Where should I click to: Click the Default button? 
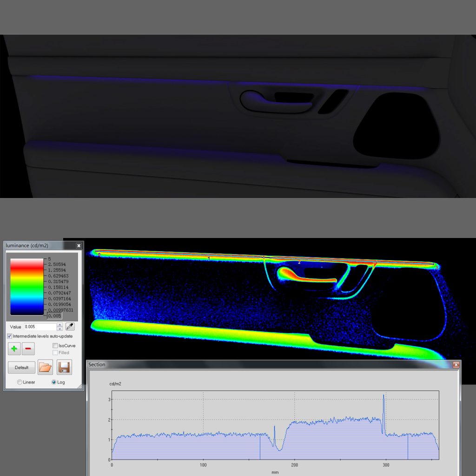(x=21, y=367)
